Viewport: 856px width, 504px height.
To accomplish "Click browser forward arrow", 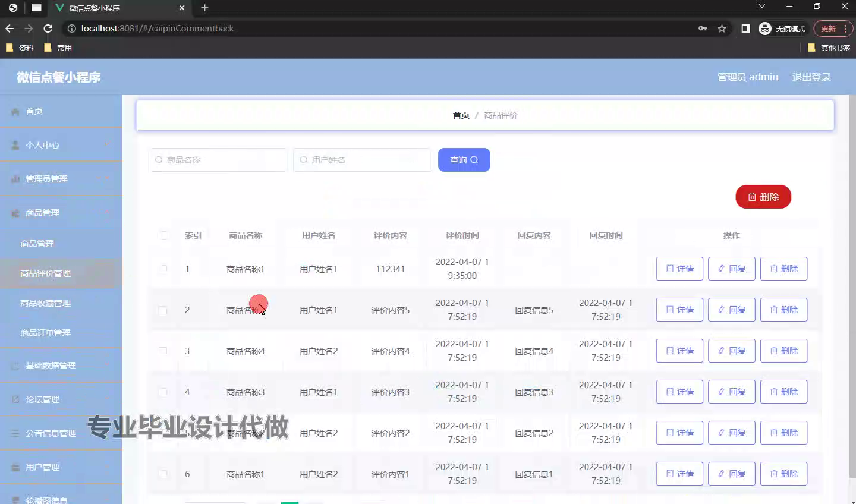I will pyautogui.click(x=29, y=29).
